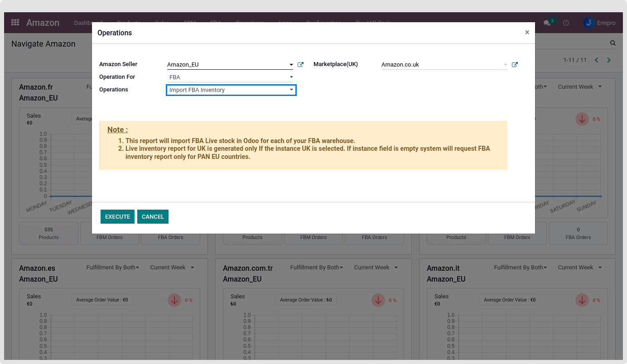Go to previous page arrow

(x=597, y=60)
